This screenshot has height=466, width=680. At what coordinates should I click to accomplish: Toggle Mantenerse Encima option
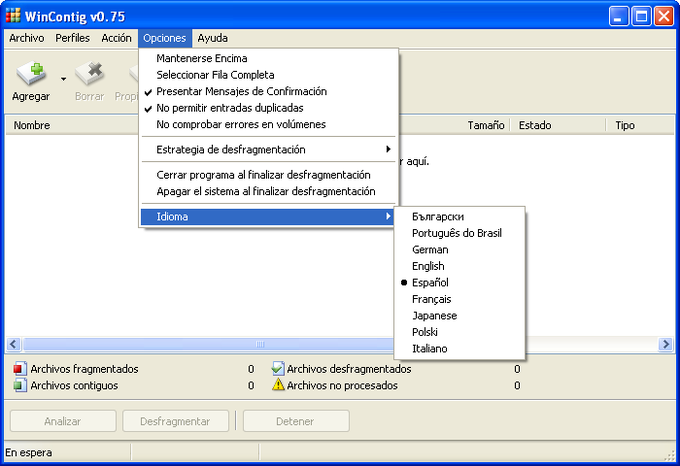pyautogui.click(x=269, y=58)
